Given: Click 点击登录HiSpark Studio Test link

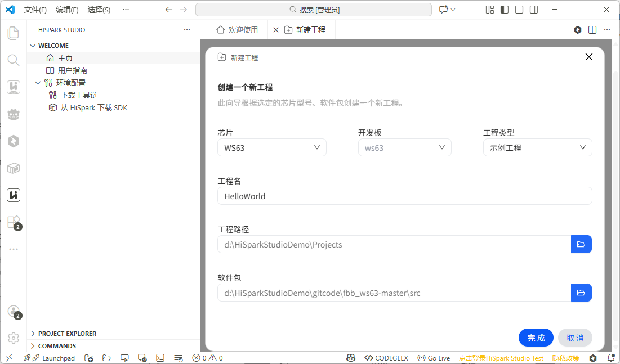Looking at the screenshot, I should [x=501, y=358].
